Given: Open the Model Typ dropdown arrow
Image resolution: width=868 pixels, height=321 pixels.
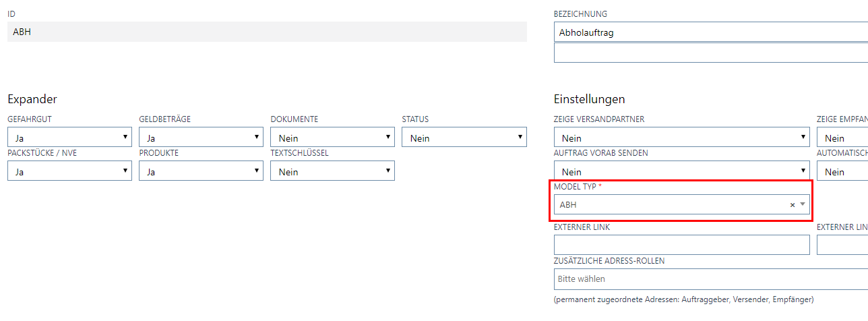Looking at the screenshot, I should [x=803, y=204].
